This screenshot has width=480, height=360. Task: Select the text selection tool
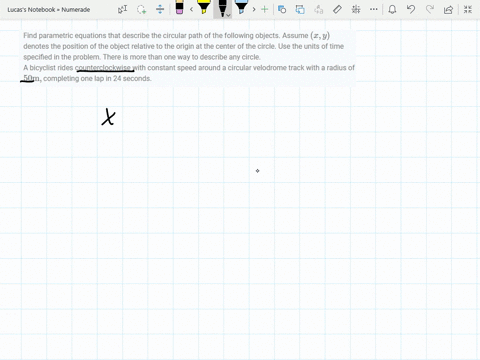click(122, 9)
